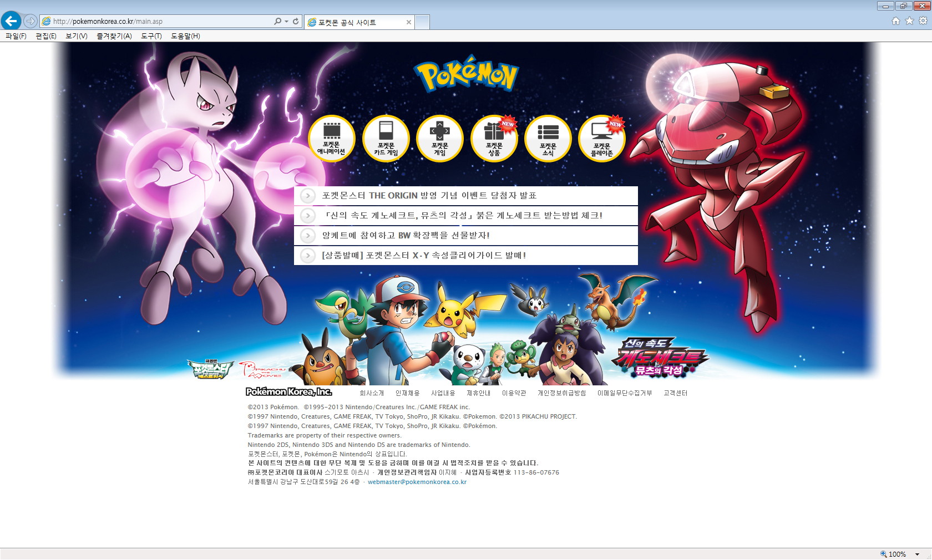Click the search magnifier in address bar
Screen dimensions: 932x560
(277, 21)
